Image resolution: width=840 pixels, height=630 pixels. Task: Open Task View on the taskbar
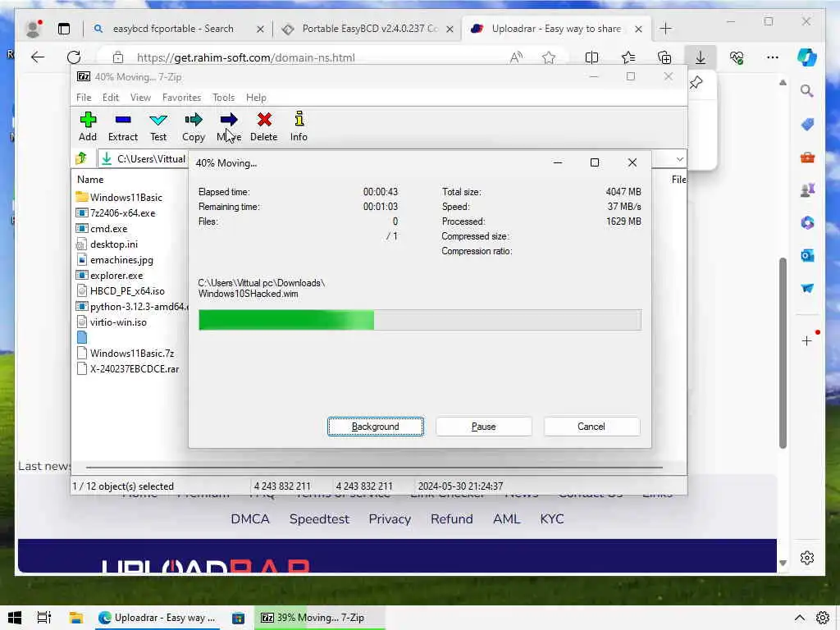point(44,618)
